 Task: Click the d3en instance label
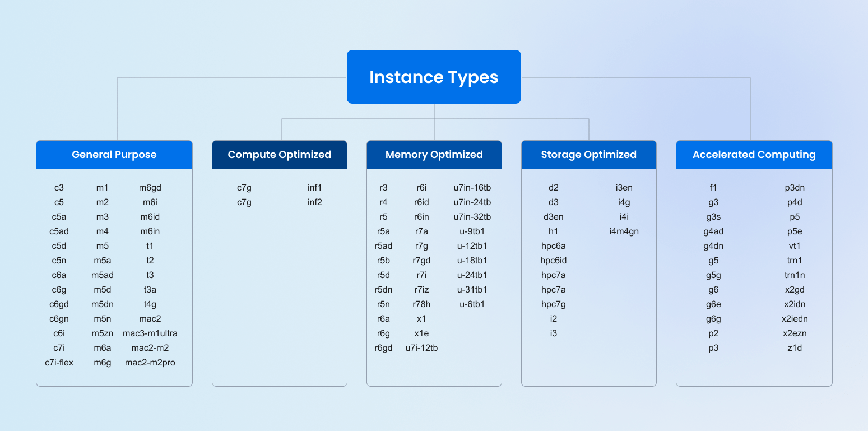coord(554,217)
